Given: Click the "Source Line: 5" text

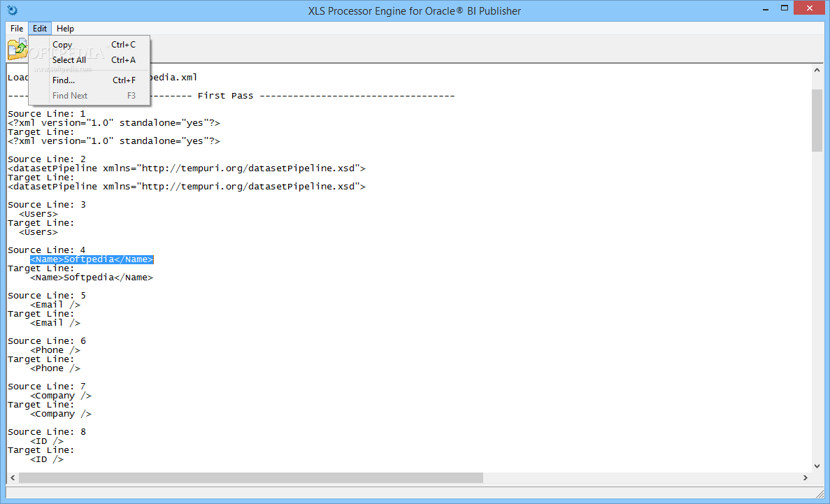Looking at the screenshot, I should (x=47, y=296).
